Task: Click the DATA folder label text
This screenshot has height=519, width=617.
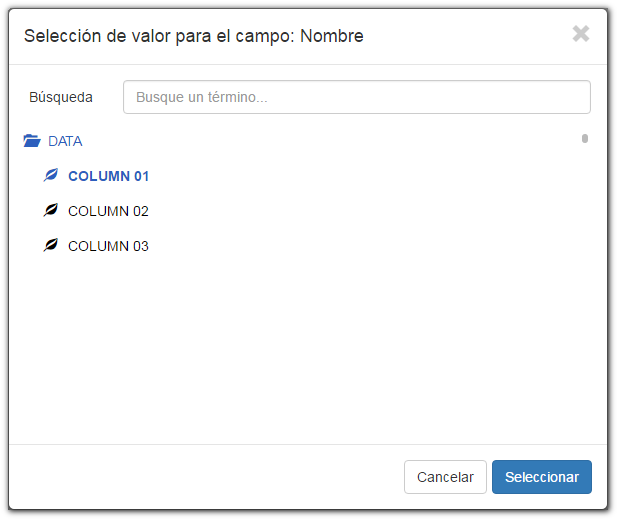Action: [65, 141]
